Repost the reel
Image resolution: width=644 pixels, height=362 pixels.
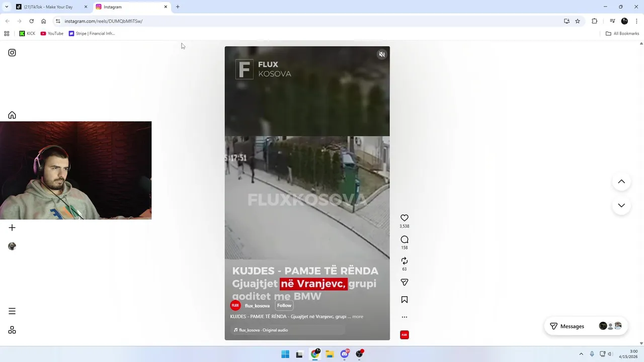[404, 260]
